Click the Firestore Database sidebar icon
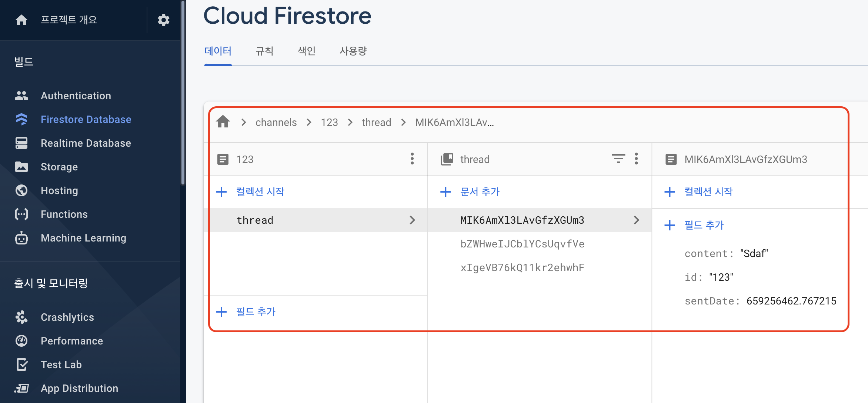 click(21, 119)
